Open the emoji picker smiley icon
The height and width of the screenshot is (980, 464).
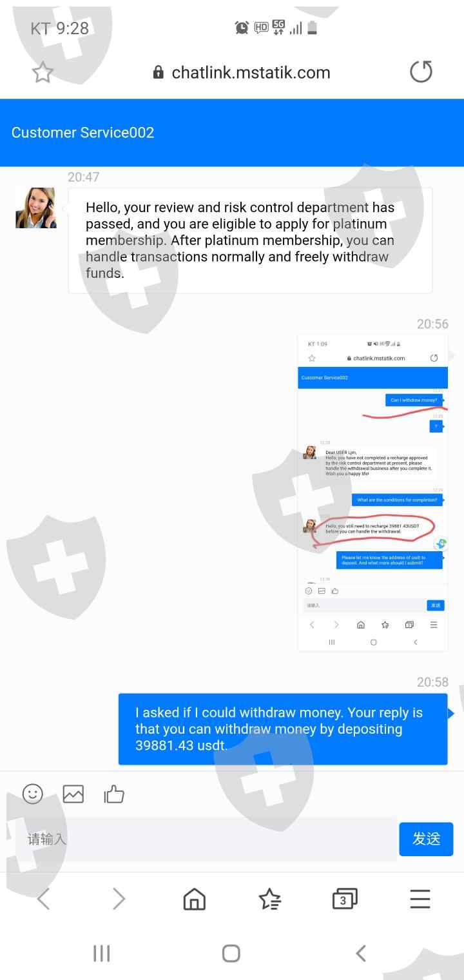click(33, 794)
